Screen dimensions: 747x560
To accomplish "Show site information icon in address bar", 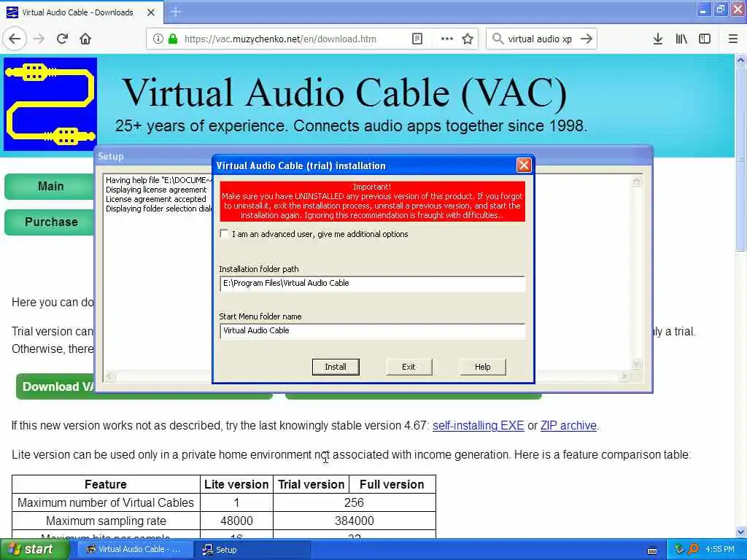I will pyautogui.click(x=158, y=39).
